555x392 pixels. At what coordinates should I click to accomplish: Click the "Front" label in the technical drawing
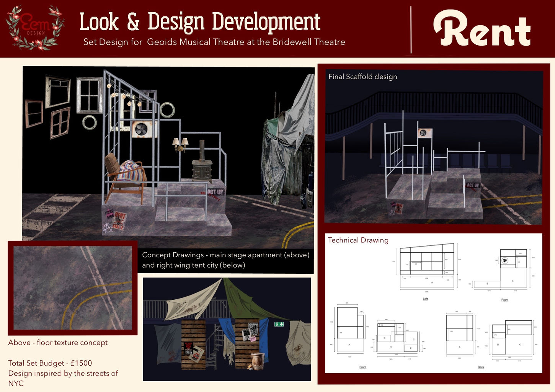pyautogui.click(x=363, y=367)
